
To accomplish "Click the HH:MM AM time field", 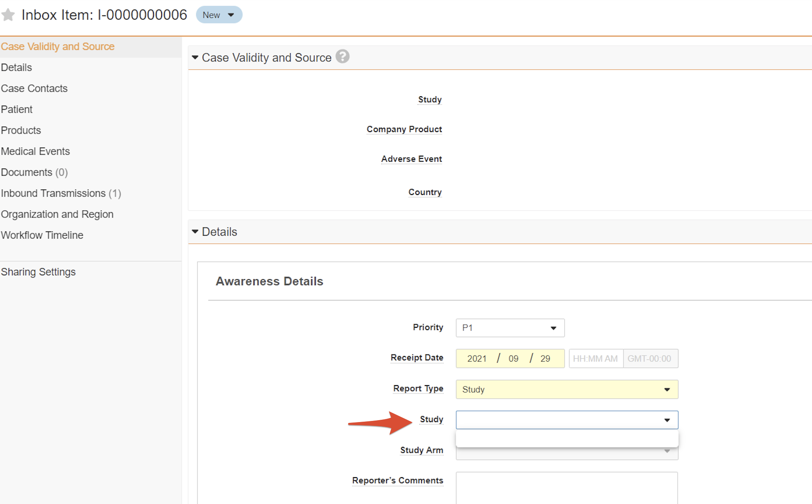I will click(x=595, y=358).
